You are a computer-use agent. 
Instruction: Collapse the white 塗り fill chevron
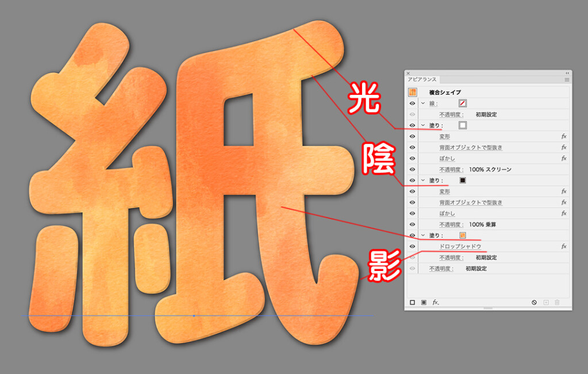pyautogui.click(x=423, y=125)
